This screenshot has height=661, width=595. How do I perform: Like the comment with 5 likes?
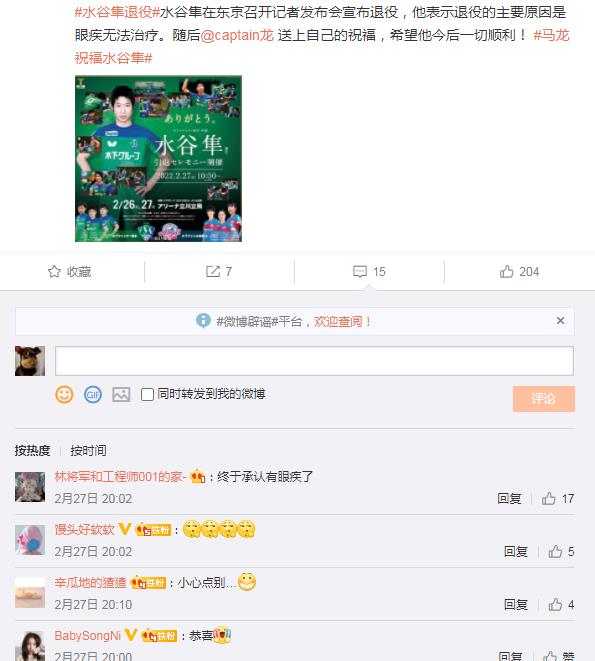555,551
